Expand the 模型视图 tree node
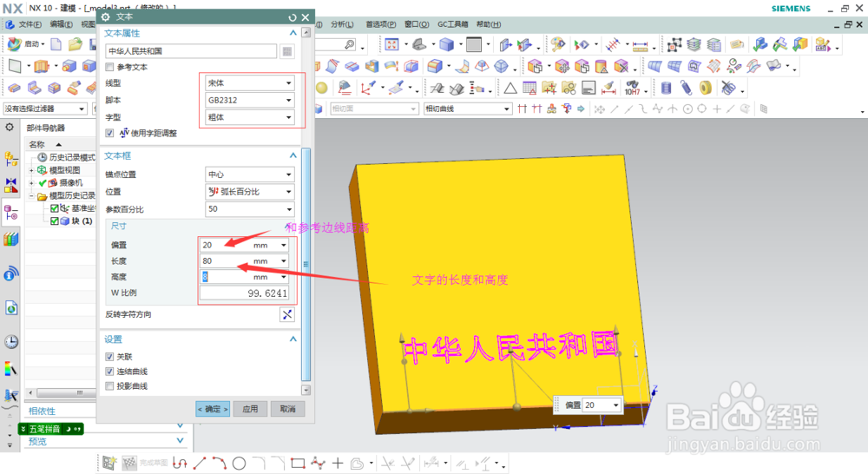 click(x=31, y=170)
